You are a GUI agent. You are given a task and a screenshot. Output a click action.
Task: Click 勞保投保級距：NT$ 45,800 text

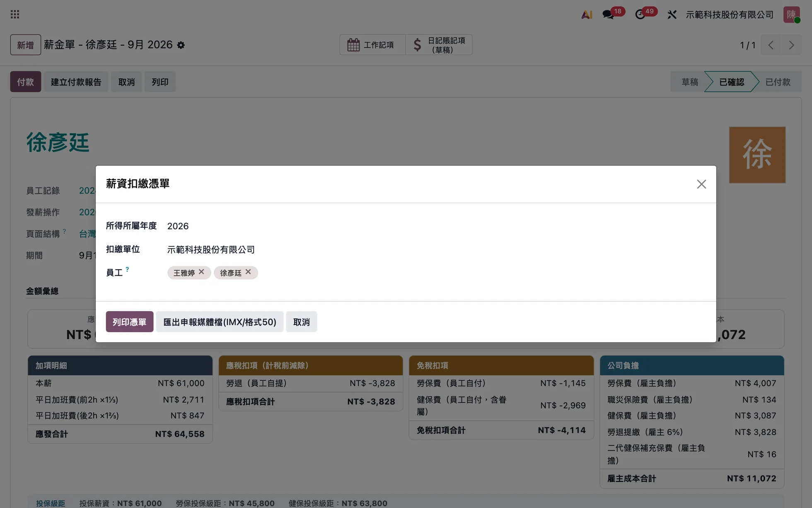coord(225,503)
